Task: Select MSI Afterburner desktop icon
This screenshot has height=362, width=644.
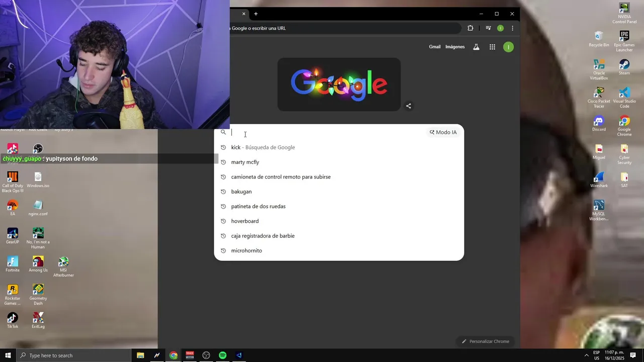Action: (x=63, y=266)
